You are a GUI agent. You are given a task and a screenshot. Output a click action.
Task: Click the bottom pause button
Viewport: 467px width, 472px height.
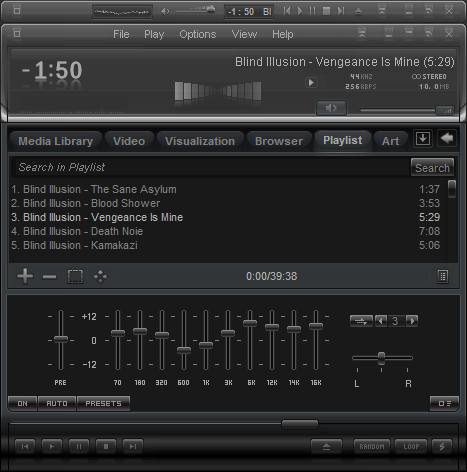coord(79,446)
